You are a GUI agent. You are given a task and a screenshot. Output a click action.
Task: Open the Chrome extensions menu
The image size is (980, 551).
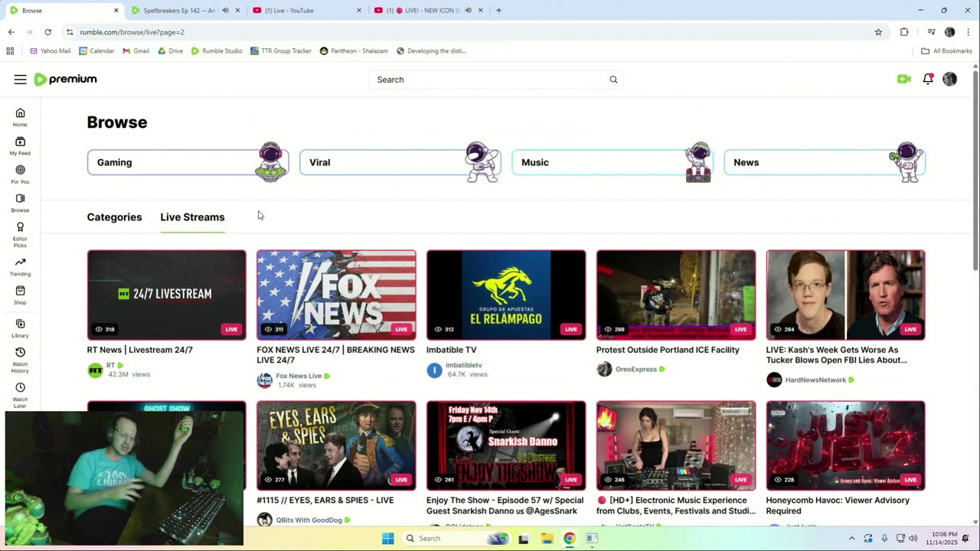(904, 32)
